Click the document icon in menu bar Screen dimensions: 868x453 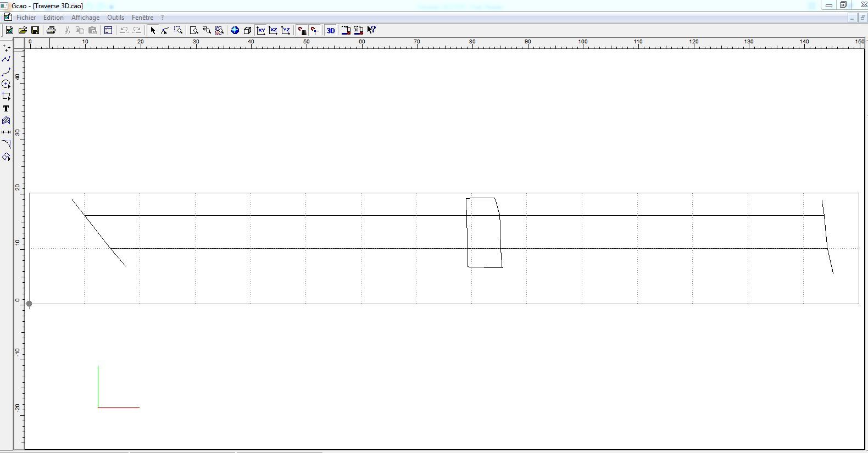8,18
